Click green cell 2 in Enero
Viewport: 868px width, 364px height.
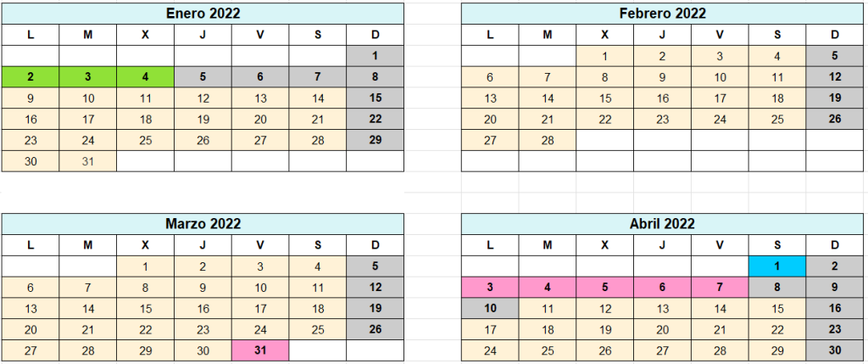(31, 77)
